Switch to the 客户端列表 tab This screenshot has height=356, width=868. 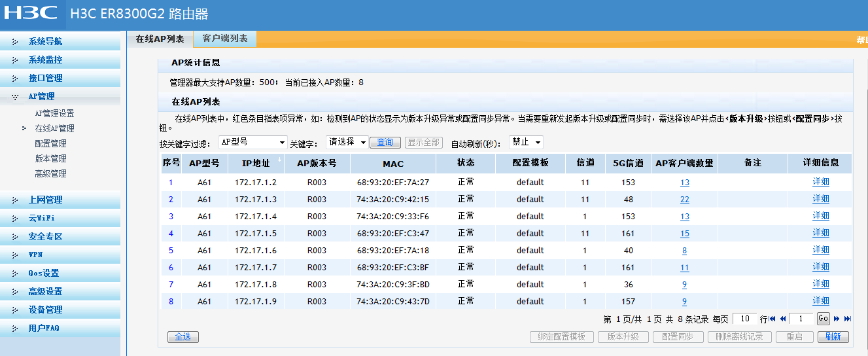click(225, 39)
